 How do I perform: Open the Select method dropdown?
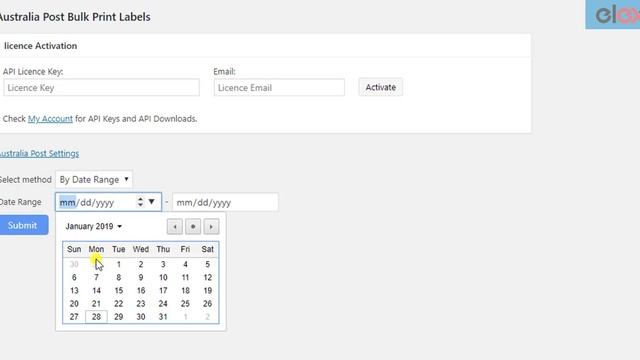tap(94, 180)
